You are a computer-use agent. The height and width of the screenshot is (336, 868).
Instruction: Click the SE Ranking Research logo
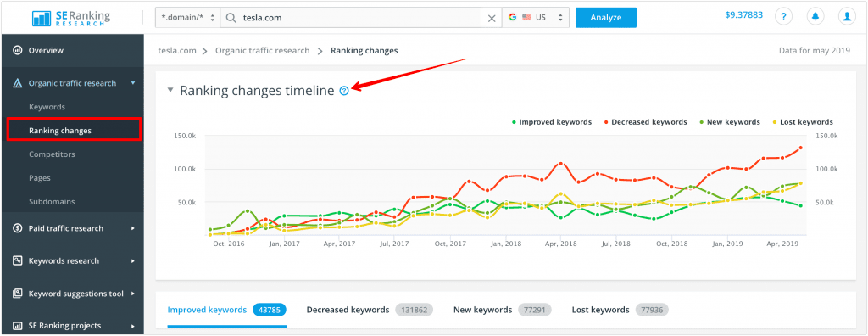[x=71, y=17]
